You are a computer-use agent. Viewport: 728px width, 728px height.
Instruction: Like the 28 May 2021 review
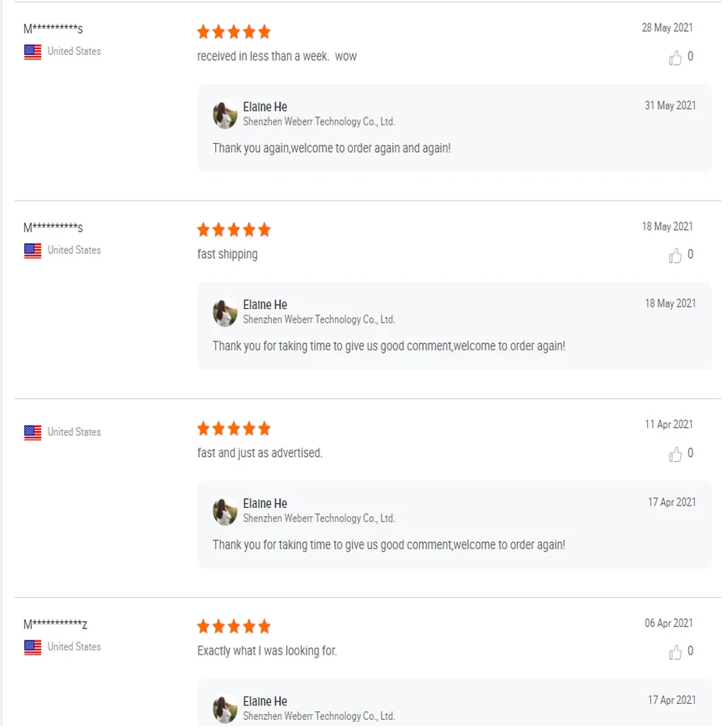click(x=675, y=57)
